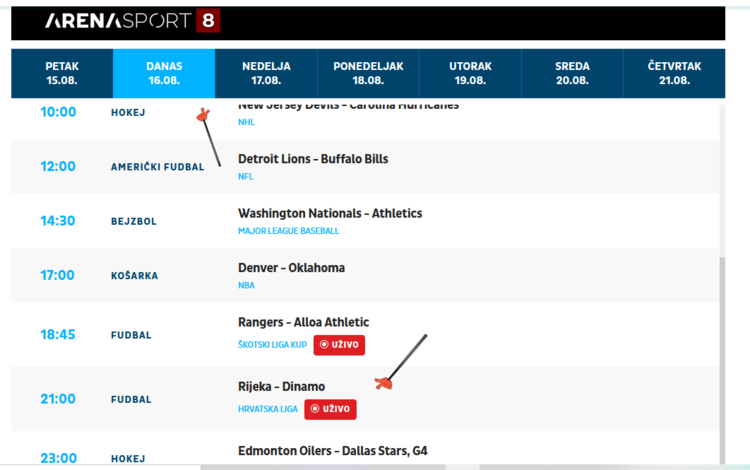750x470 pixels.
Task: Open Ponedeljak 18.08. schedule
Action: [368, 73]
